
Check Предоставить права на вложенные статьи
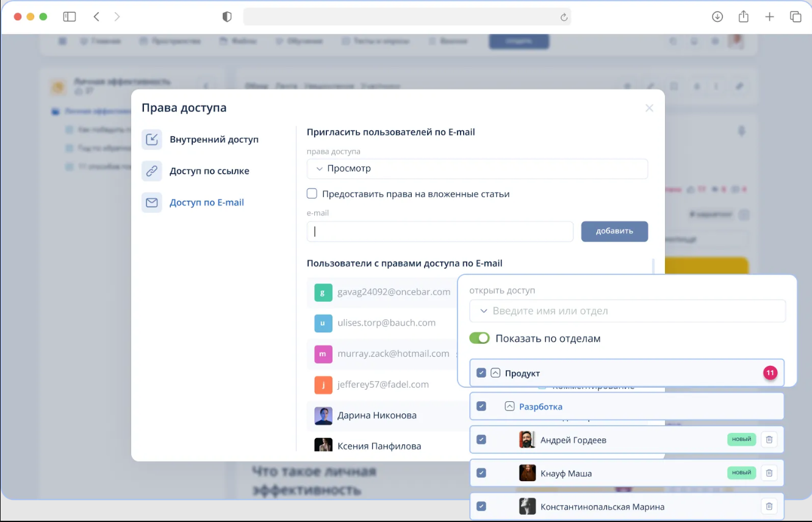312,194
